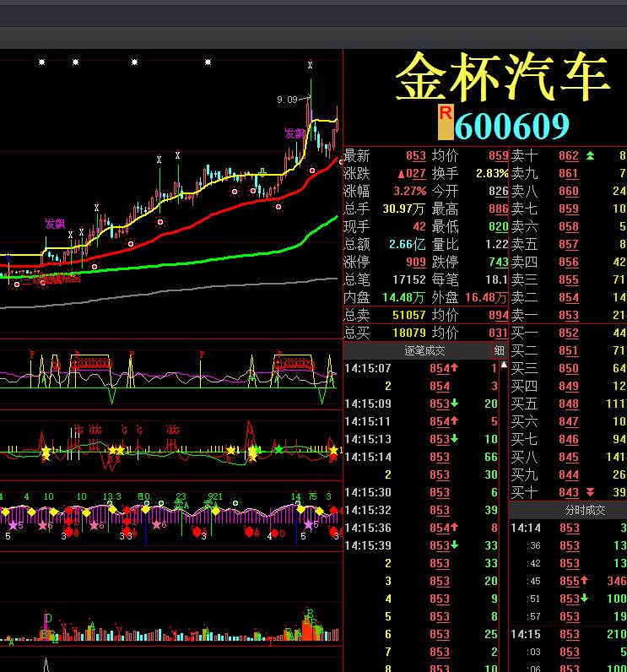Click the 内盘 value 14.48万
The width and height of the screenshot is (627, 672).
click(403, 297)
